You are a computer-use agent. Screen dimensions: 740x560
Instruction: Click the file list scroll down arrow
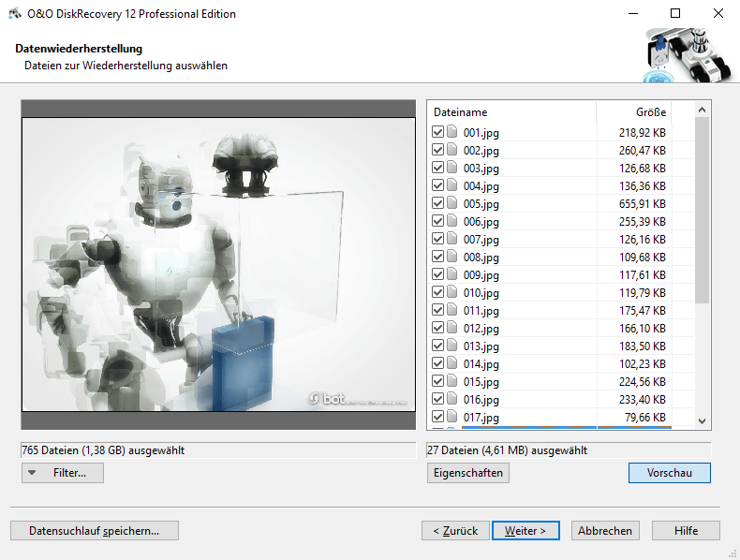click(702, 420)
